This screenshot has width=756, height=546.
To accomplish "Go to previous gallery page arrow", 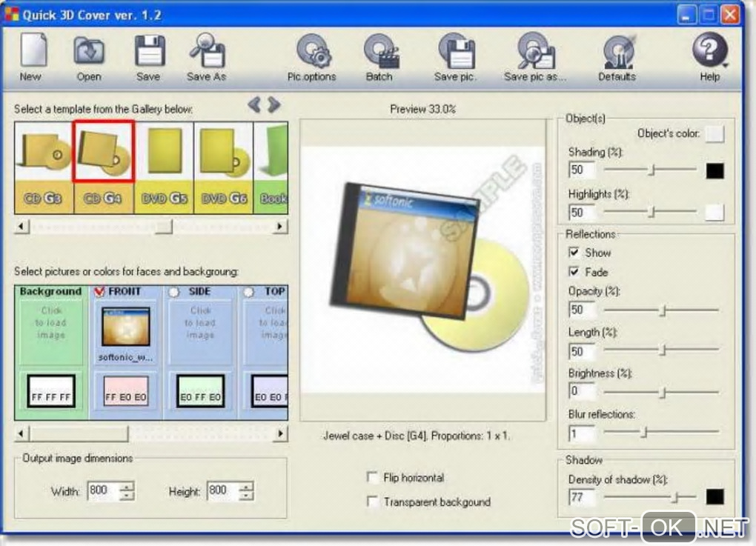I will pos(254,104).
